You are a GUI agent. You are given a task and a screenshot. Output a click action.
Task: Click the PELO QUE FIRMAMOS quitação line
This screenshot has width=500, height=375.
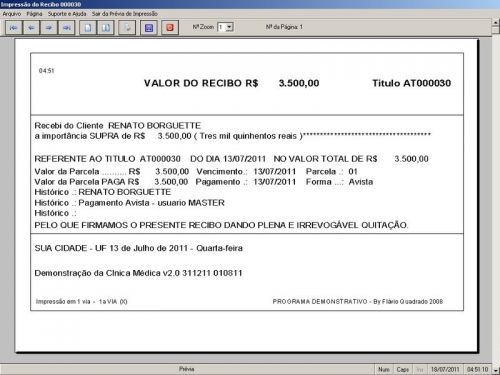(x=221, y=225)
